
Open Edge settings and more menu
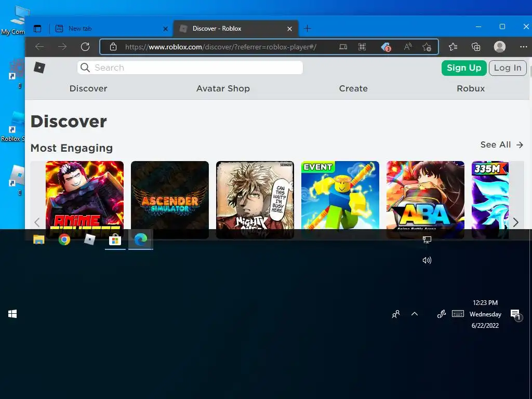click(x=524, y=47)
